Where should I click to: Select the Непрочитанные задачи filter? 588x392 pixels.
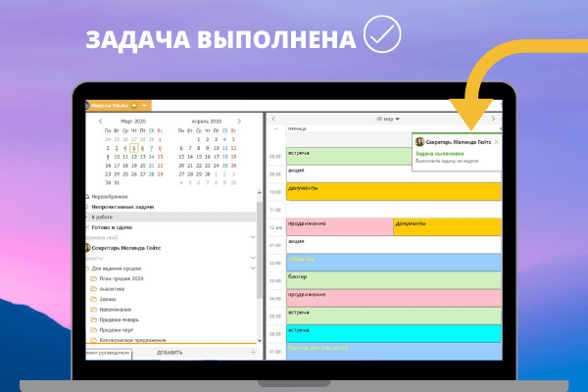pyautogui.click(x=124, y=206)
